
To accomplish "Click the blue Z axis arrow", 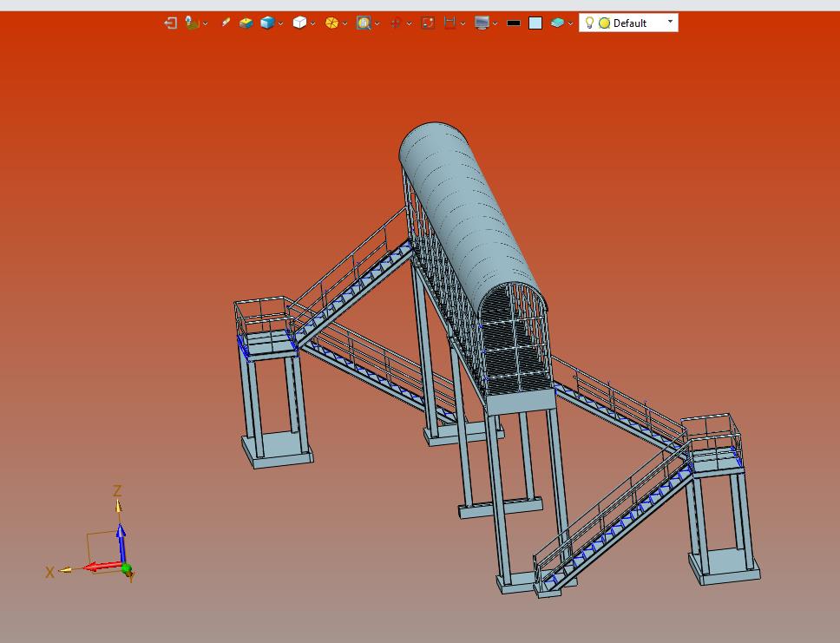I will point(122,543).
